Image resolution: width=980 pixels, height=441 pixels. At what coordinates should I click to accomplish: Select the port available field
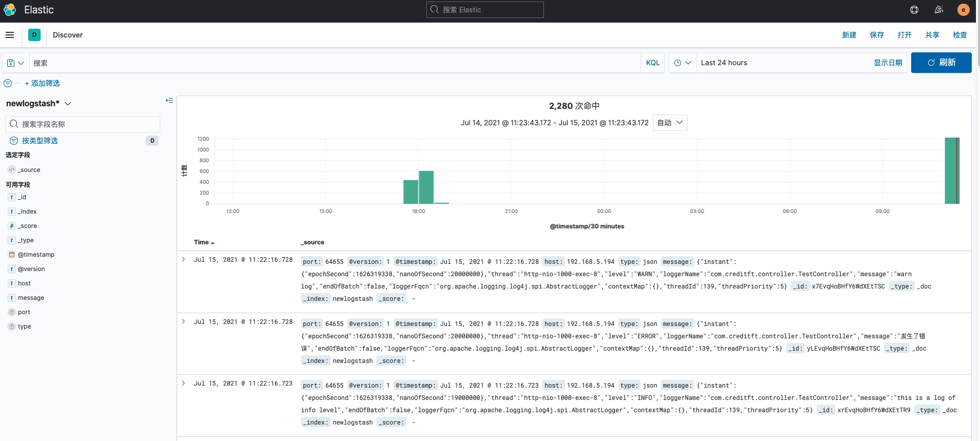coord(24,312)
